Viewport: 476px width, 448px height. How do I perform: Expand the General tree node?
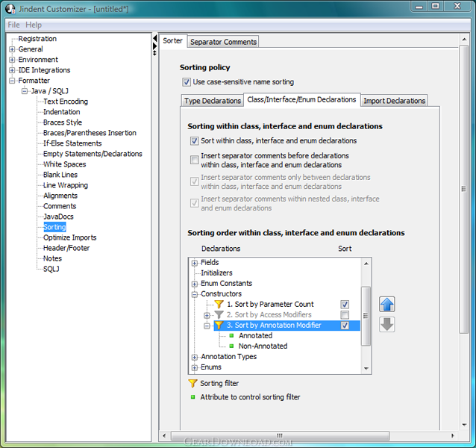[x=12, y=49]
